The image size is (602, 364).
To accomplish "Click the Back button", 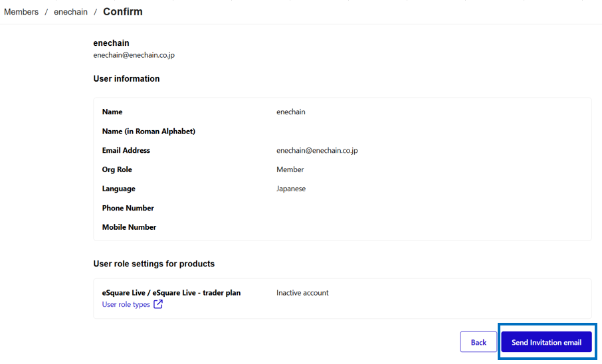I will pyautogui.click(x=478, y=341).
